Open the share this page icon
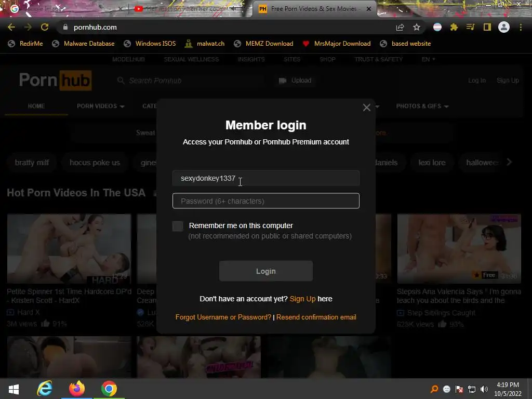This screenshot has width=532, height=399. 400,27
